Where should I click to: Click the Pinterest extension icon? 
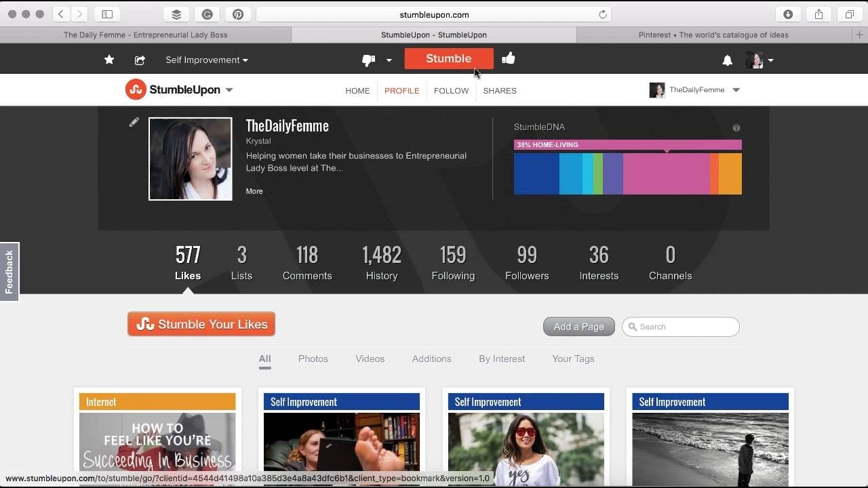237,14
